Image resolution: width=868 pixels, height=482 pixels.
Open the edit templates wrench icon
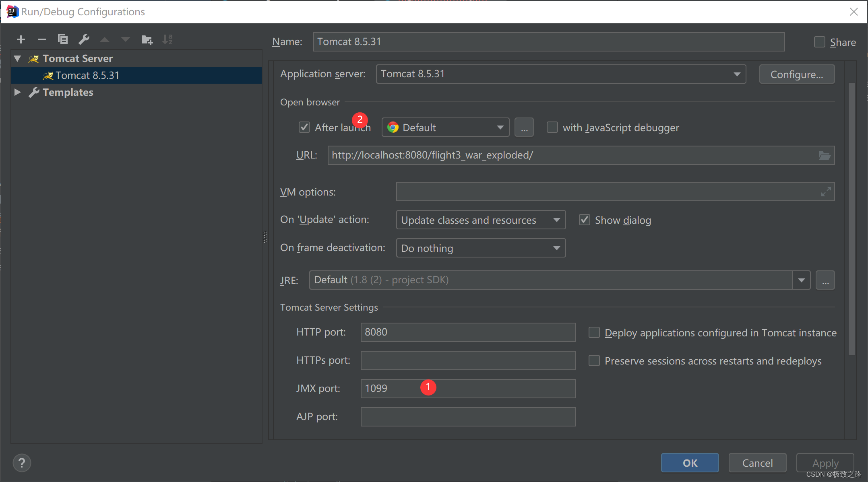(84, 39)
